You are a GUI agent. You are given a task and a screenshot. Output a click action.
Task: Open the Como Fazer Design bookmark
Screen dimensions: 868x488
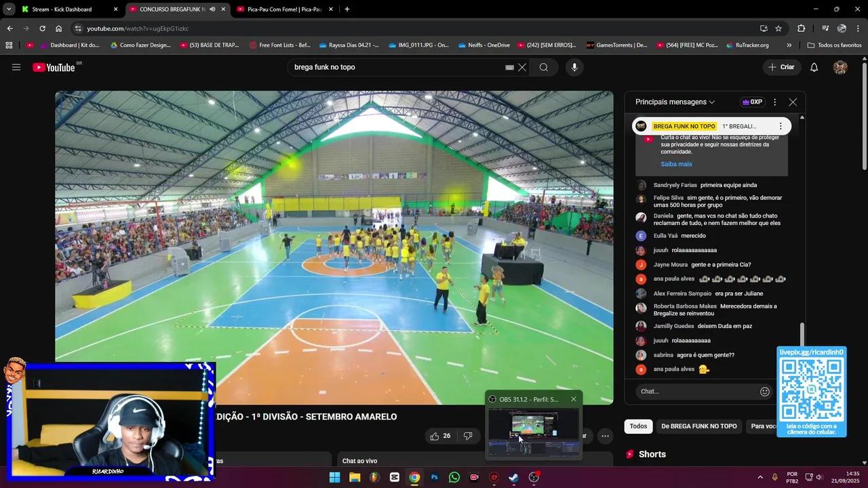pos(140,45)
